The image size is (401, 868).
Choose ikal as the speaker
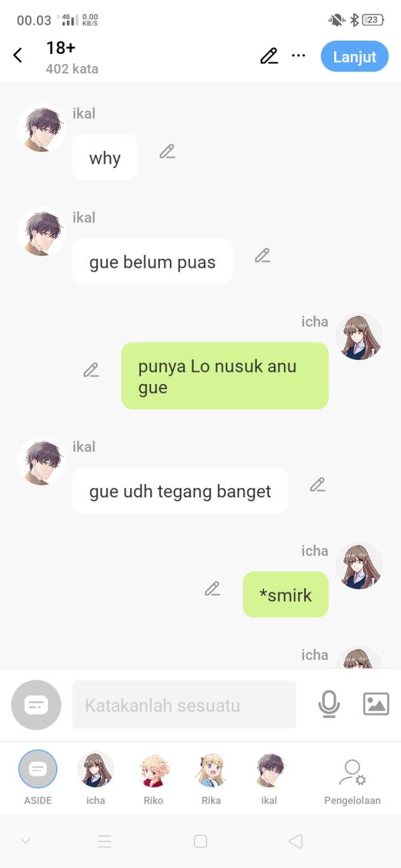pos(269,777)
